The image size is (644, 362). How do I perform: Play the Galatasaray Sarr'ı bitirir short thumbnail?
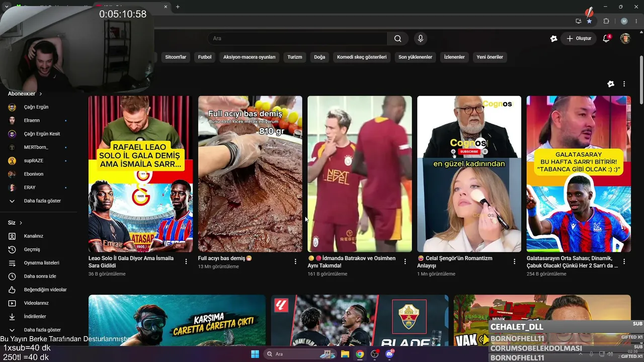point(579,174)
